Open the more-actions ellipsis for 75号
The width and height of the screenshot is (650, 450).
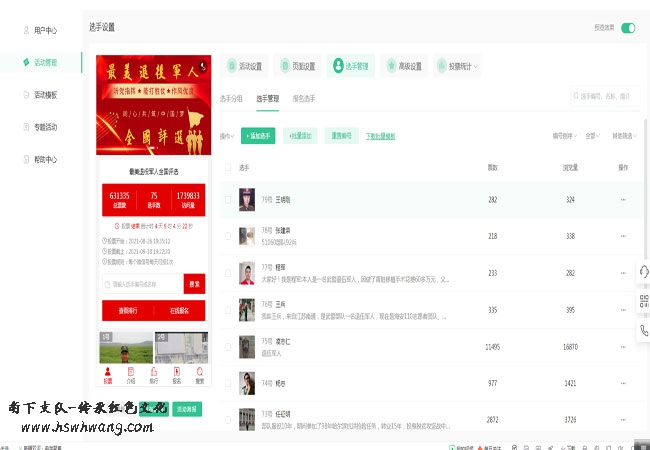coord(623,347)
